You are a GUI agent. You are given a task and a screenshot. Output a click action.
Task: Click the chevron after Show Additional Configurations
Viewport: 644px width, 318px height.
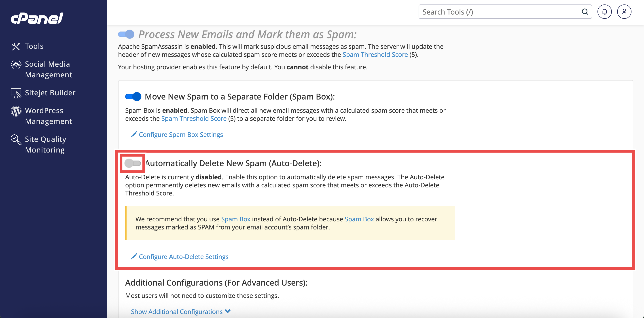click(227, 311)
